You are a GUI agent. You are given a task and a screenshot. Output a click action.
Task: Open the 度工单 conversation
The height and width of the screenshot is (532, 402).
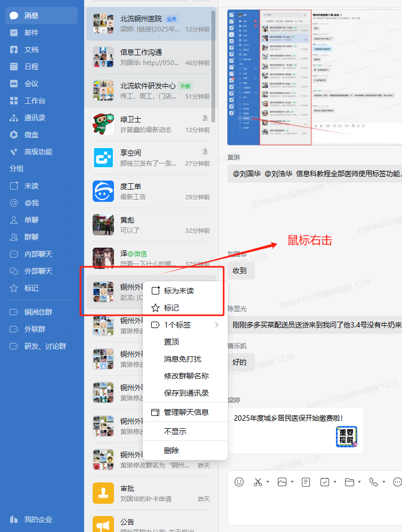click(151, 192)
